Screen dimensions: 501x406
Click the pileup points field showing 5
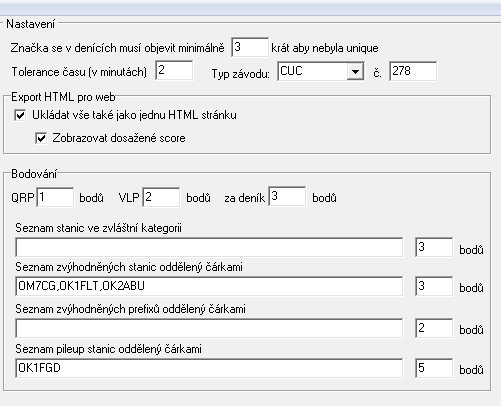point(434,368)
